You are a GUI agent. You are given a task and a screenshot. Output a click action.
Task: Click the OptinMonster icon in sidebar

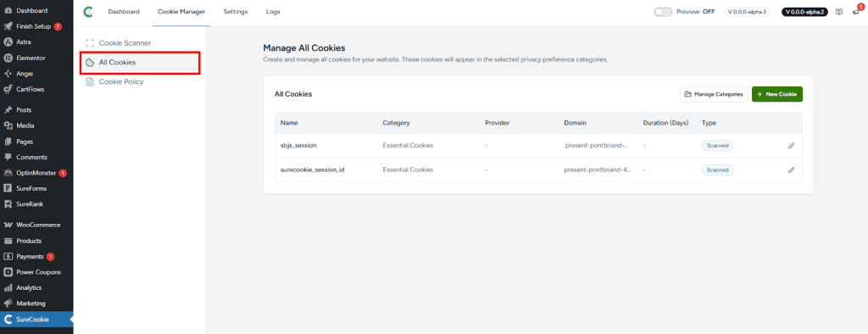(x=8, y=173)
